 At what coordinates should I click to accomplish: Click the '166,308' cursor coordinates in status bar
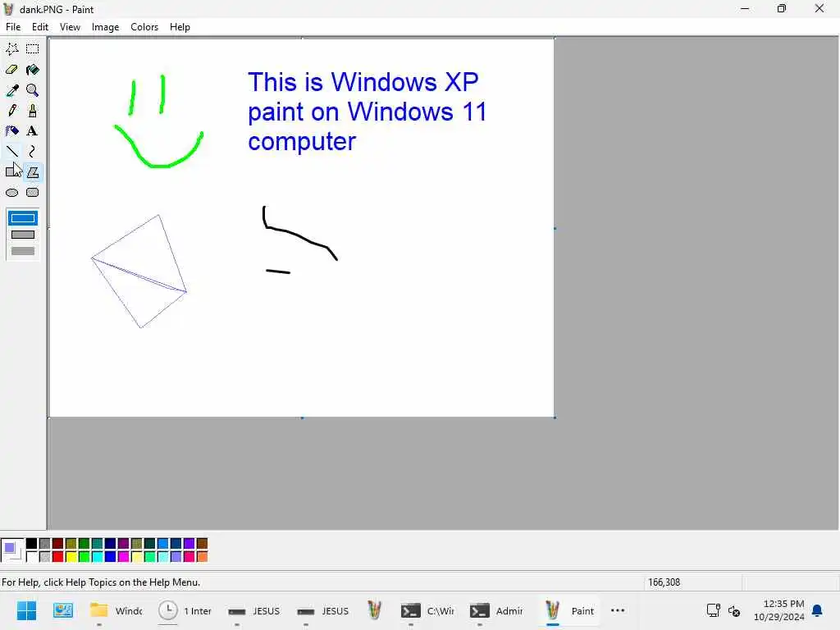[664, 582]
